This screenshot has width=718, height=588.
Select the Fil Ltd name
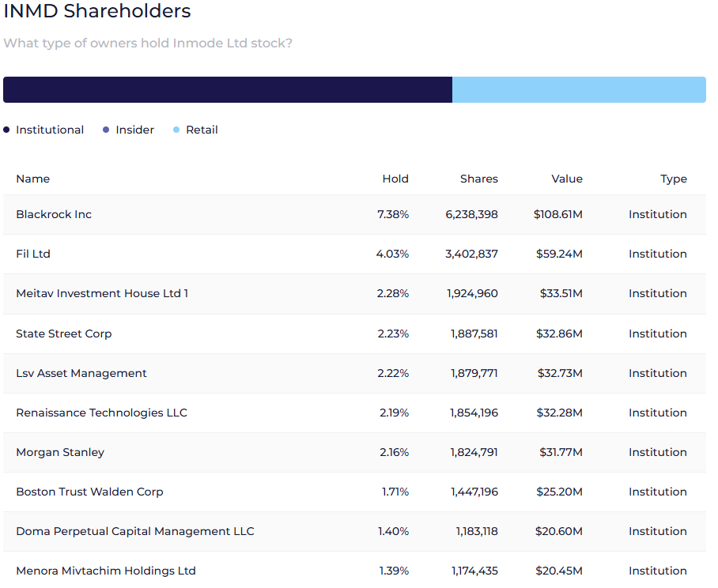point(33,254)
